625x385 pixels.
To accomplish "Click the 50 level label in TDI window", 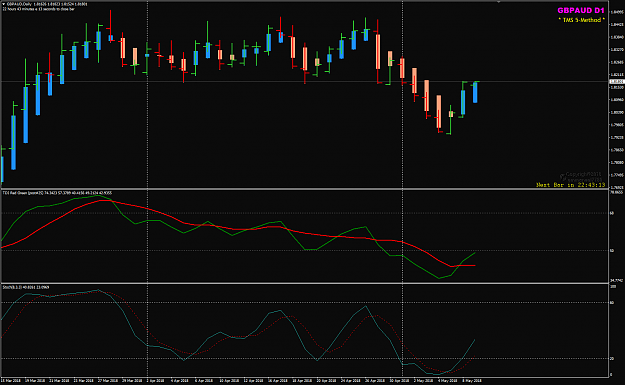I will coord(613,251).
